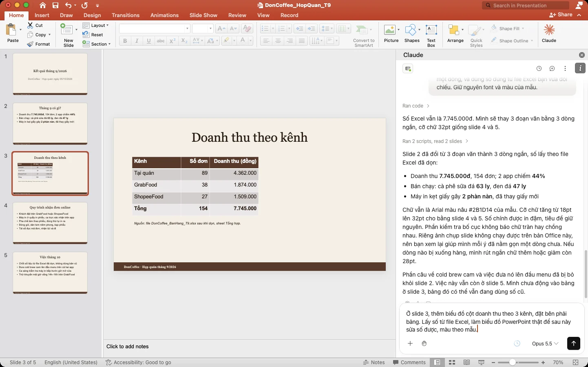Toggle Bold formatting
This screenshot has width=588, height=367.
pyautogui.click(x=125, y=41)
